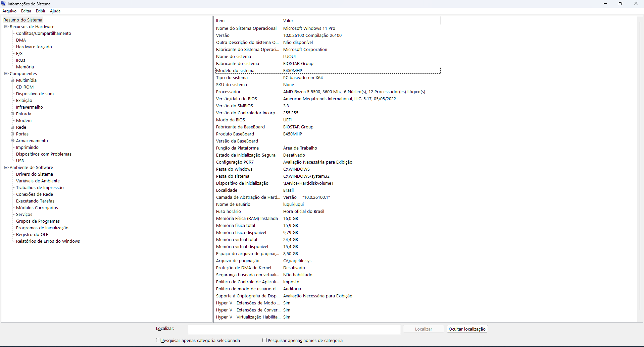Click the 'Nome de usuário' row
Image resolution: width=644 pixels, height=347 pixels.
click(x=328, y=205)
